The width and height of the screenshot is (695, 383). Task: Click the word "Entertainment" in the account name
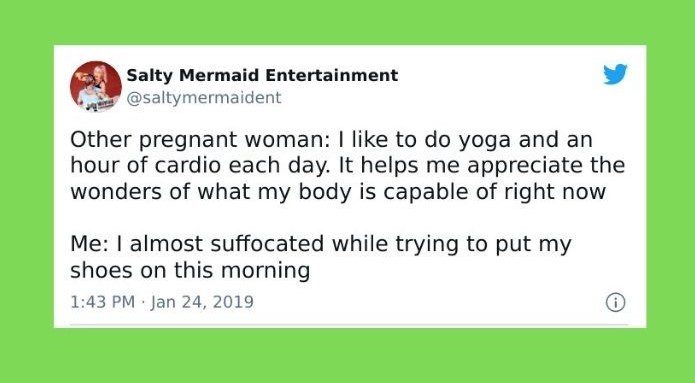coord(332,75)
